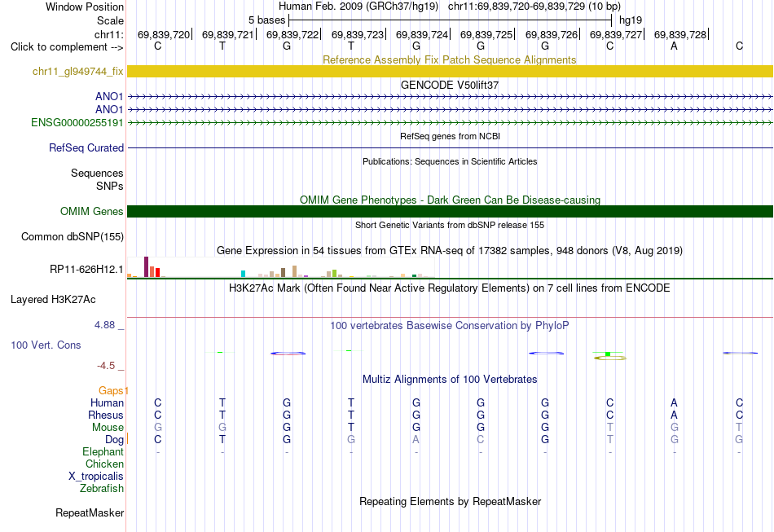The width and height of the screenshot is (774, 532).
Task: Click the RefSeq Curated track line
Action: point(451,147)
